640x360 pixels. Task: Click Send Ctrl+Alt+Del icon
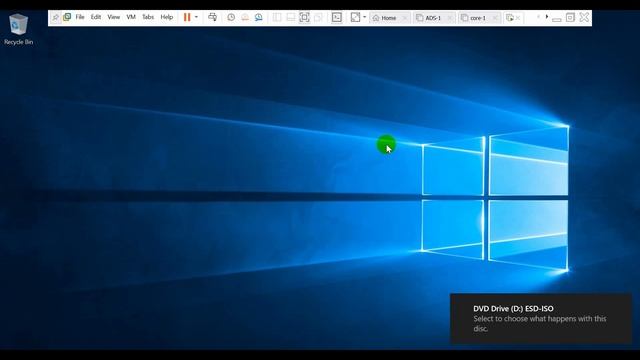click(x=213, y=17)
